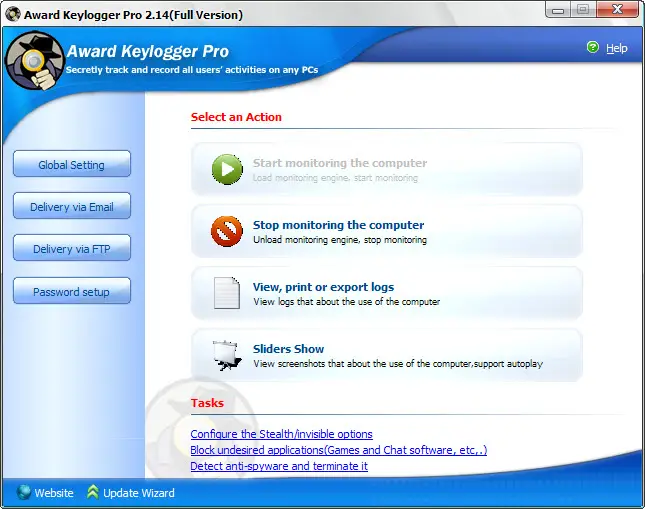Open Delivery via Email settings
The height and width of the screenshot is (509, 645).
click(x=72, y=206)
